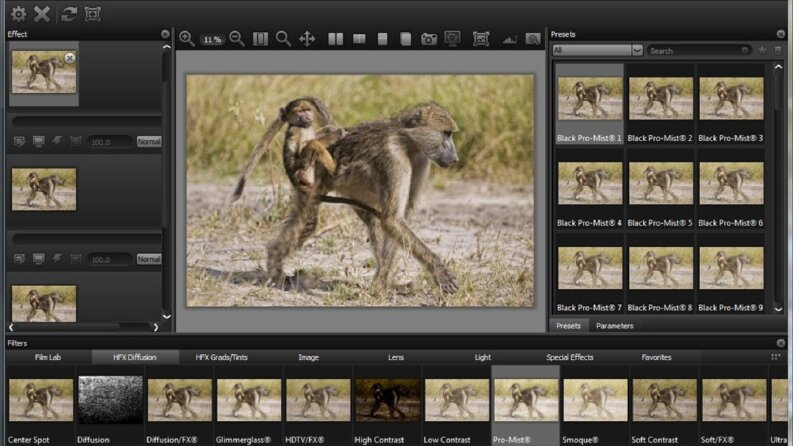Select the plain magnifier zoom tool
The width and height of the screenshot is (793, 446).
(x=283, y=38)
